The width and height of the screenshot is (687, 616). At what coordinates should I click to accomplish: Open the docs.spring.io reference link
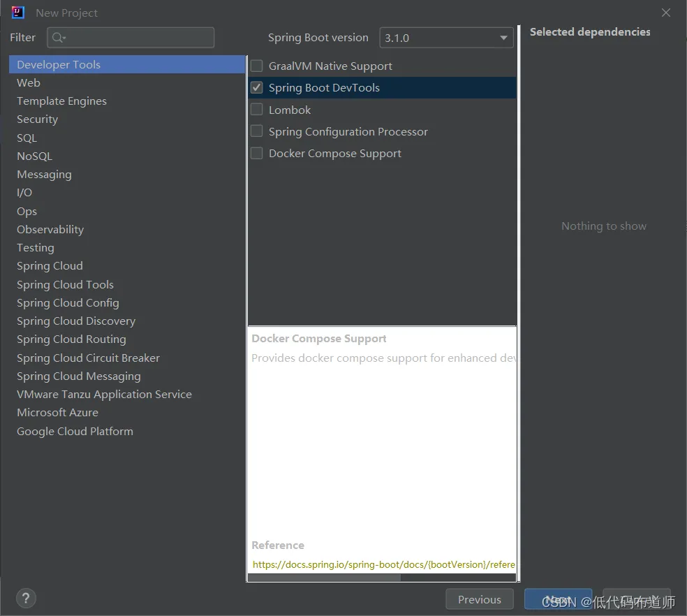384,564
